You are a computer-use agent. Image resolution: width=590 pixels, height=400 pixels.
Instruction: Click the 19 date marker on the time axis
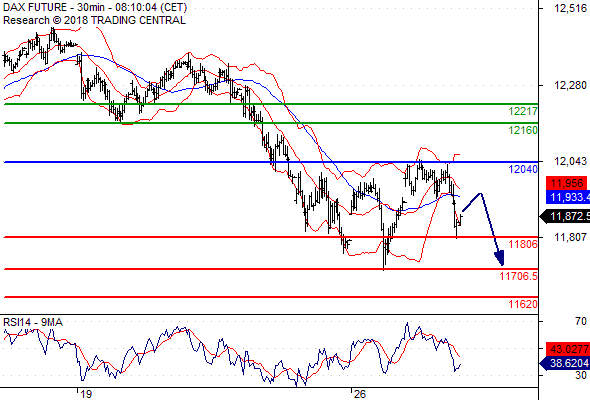click(x=86, y=394)
